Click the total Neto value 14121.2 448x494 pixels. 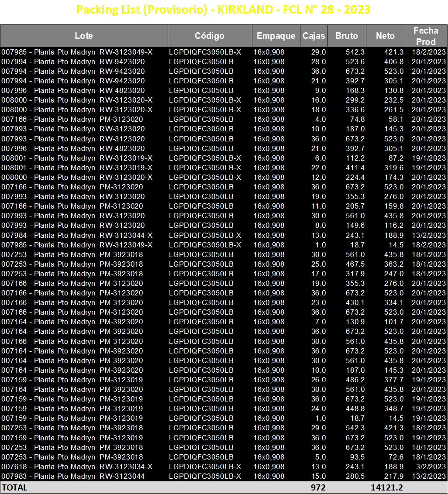[387, 487]
